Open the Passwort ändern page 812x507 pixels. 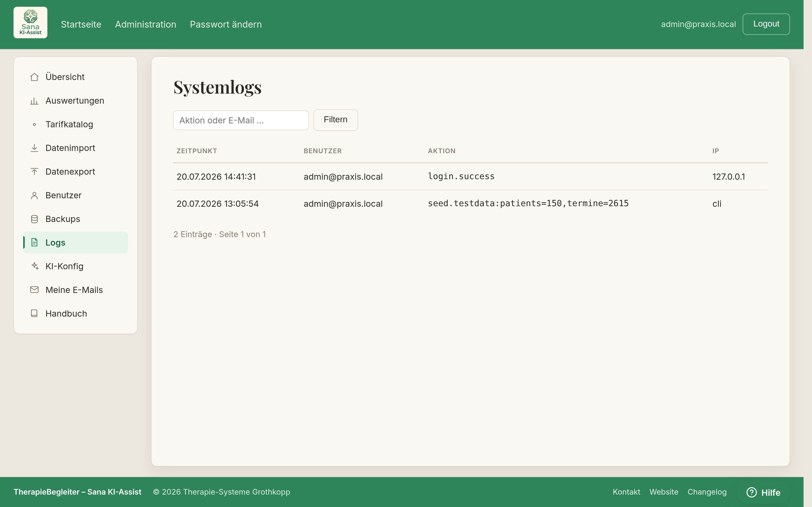(x=226, y=24)
